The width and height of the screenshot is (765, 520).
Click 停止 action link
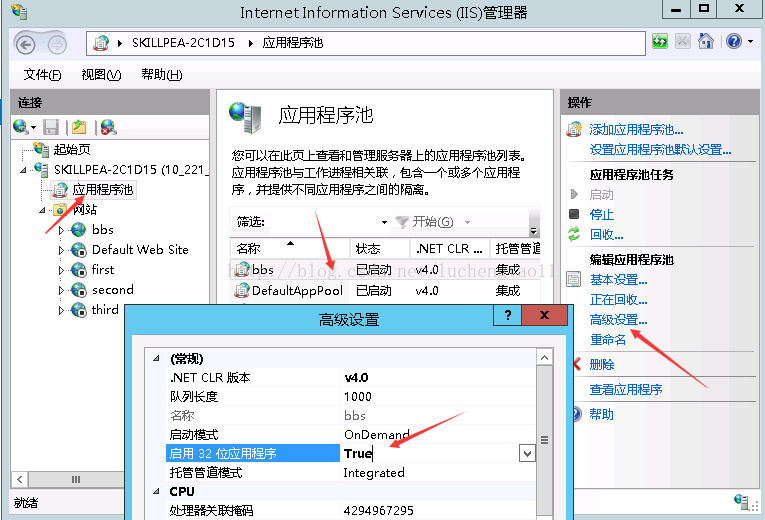[602, 214]
